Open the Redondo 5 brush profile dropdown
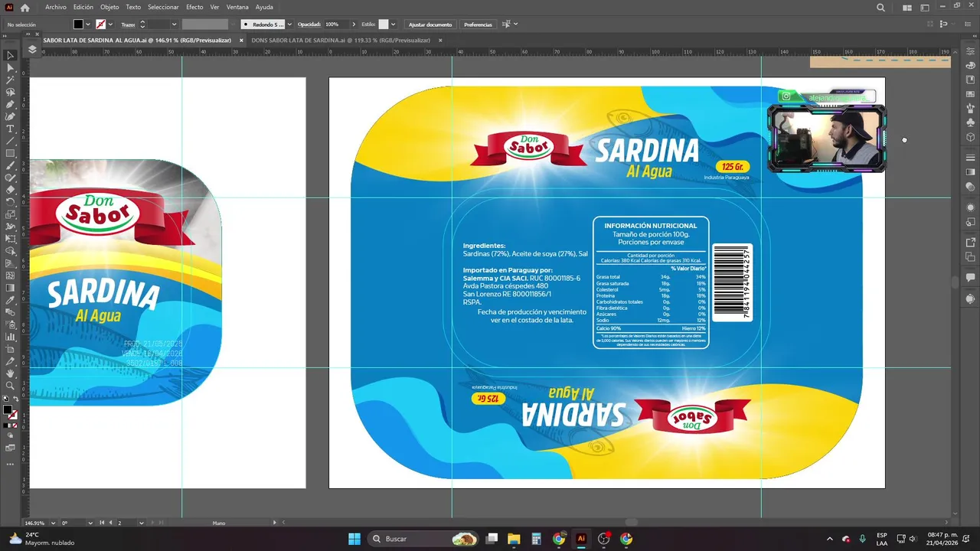Image resolution: width=980 pixels, height=551 pixels. point(289,24)
